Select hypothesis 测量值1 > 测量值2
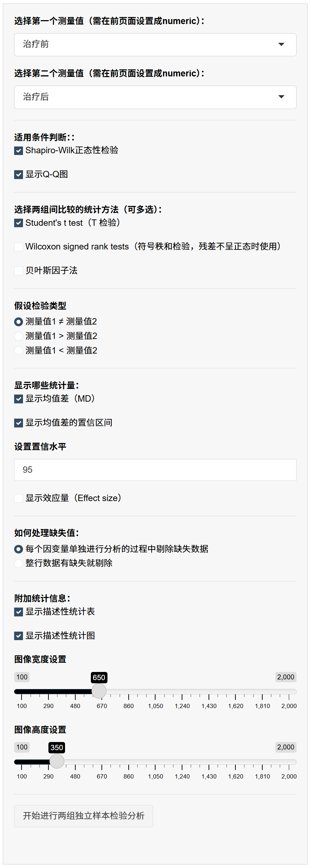 tap(19, 336)
